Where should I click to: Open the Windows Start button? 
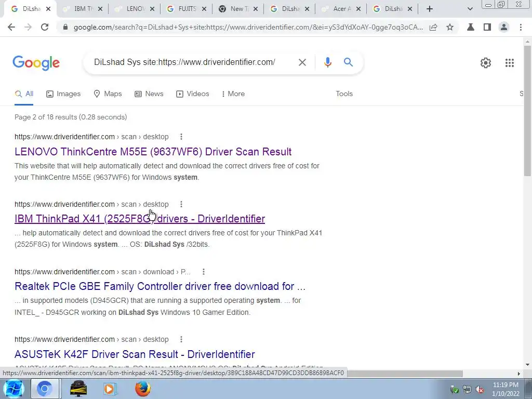pos(13,389)
